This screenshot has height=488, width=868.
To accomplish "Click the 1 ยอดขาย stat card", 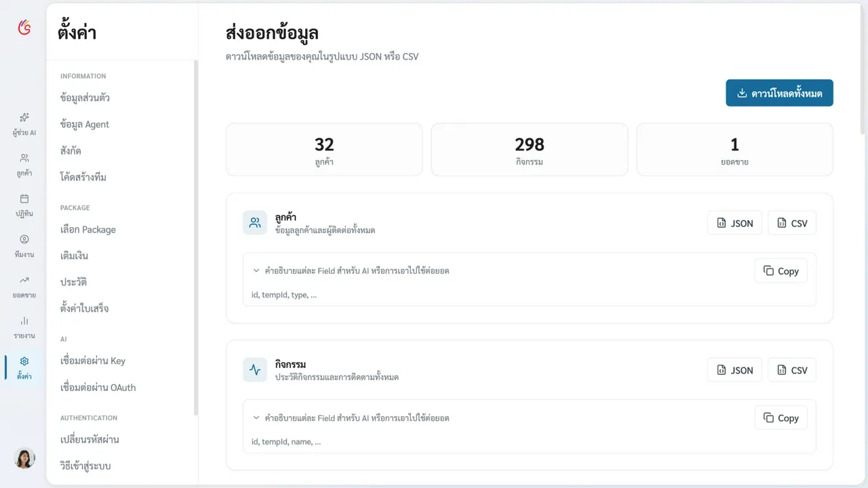I will click(x=734, y=150).
